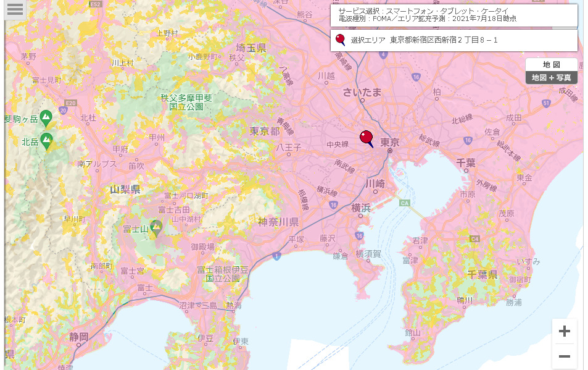The width and height of the screenshot is (588, 370).
Task: Click the 横浜 city label
Action: coord(362,208)
